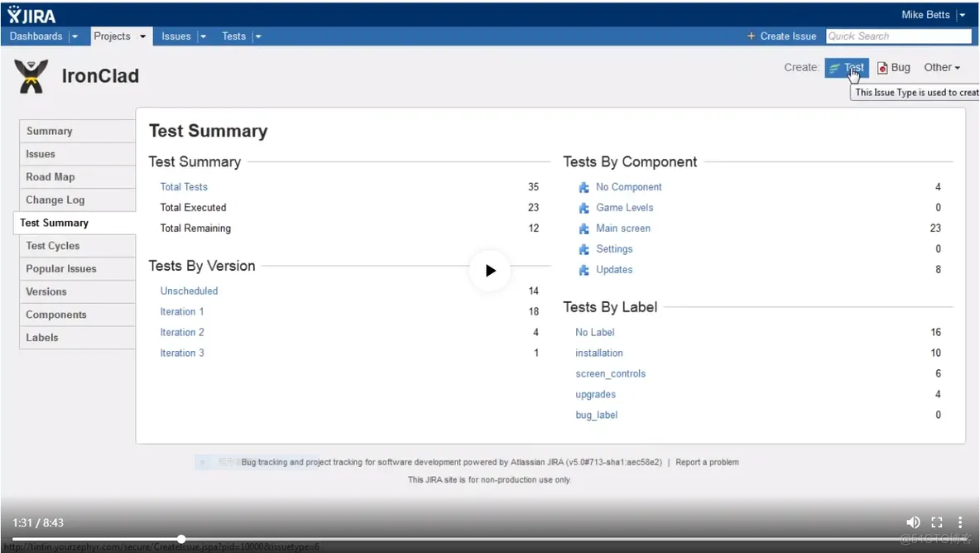Screen dimensions: 980x553
Task: Enter fullscreen video mode
Action: point(937,522)
